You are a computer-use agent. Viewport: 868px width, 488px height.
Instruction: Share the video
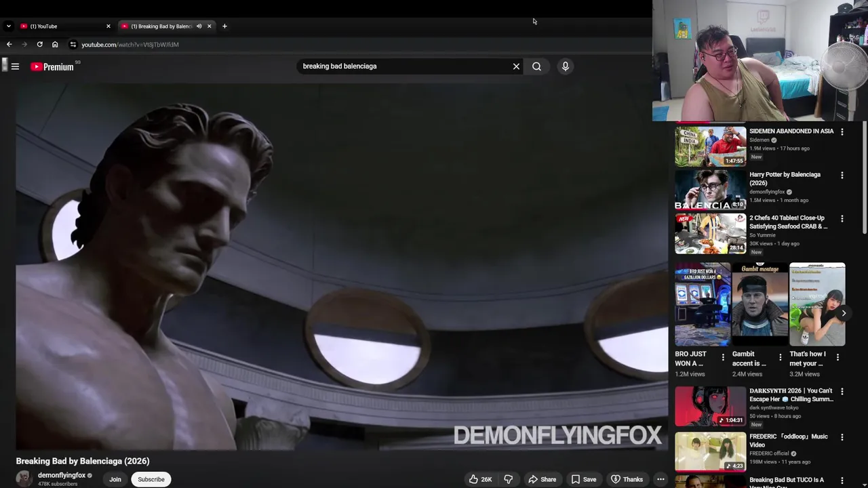coord(542,479)
